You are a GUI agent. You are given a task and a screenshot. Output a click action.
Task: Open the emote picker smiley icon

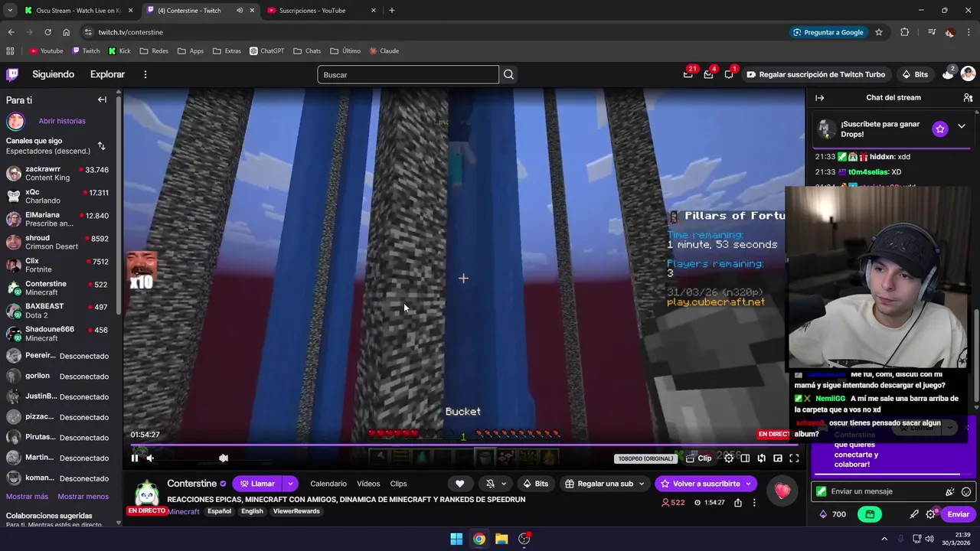tap(966, 491)
